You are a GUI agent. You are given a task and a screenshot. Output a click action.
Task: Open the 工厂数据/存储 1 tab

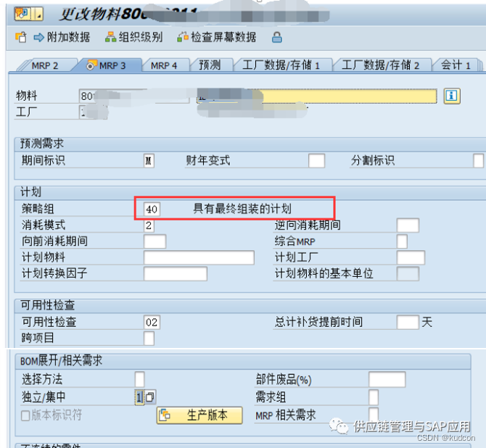(x=281, y=66)
